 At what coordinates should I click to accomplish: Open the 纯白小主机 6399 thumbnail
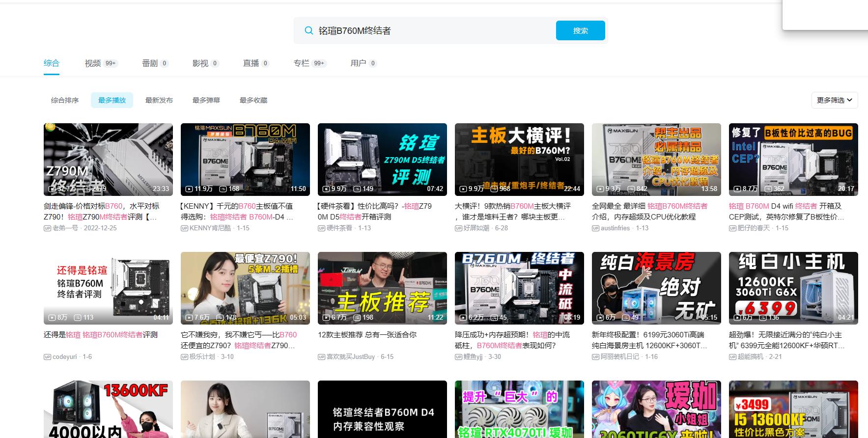coord(793,288)
